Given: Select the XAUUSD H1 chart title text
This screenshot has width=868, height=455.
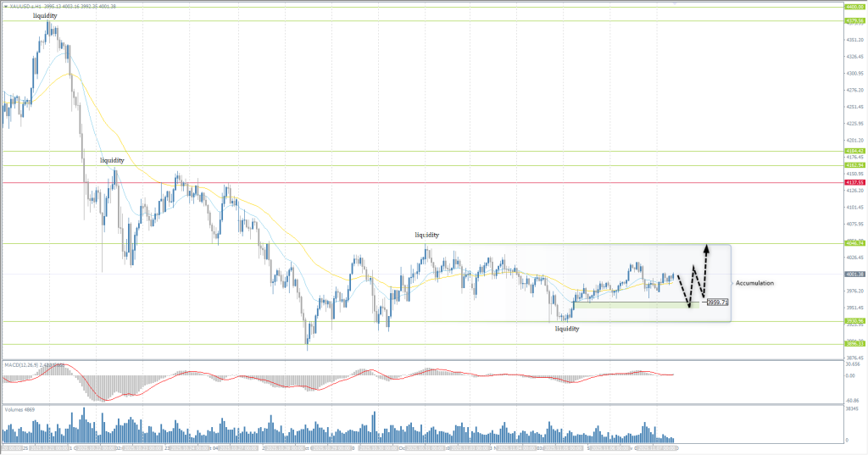Looking at the screenshot, I should coord(25,5).
